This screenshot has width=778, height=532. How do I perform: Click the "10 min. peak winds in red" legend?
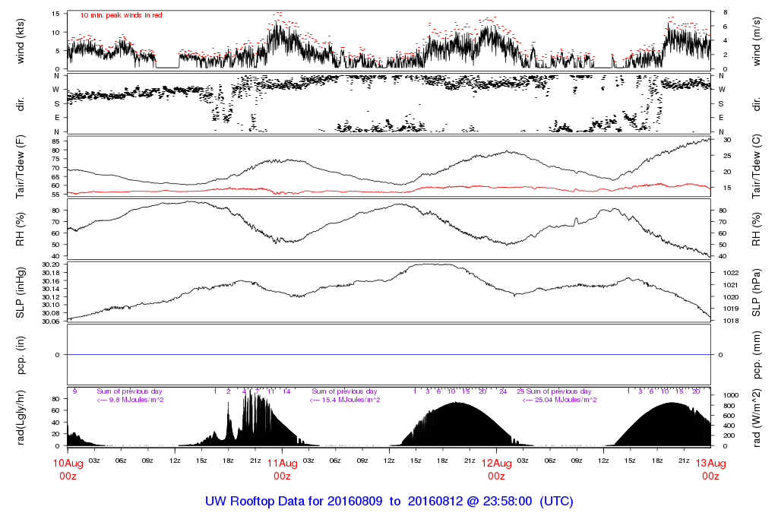coord(121,15)
